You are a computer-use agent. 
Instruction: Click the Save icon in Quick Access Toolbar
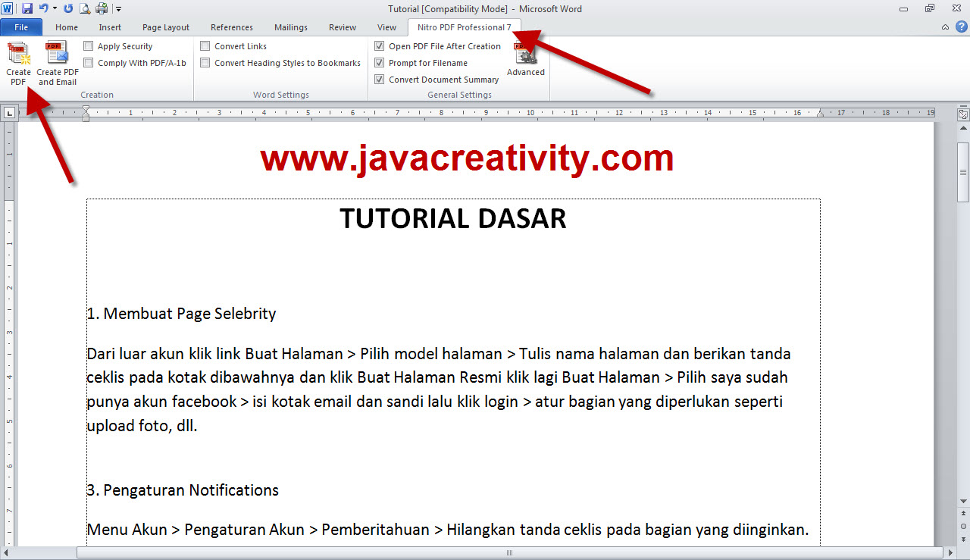click(27, 8)
